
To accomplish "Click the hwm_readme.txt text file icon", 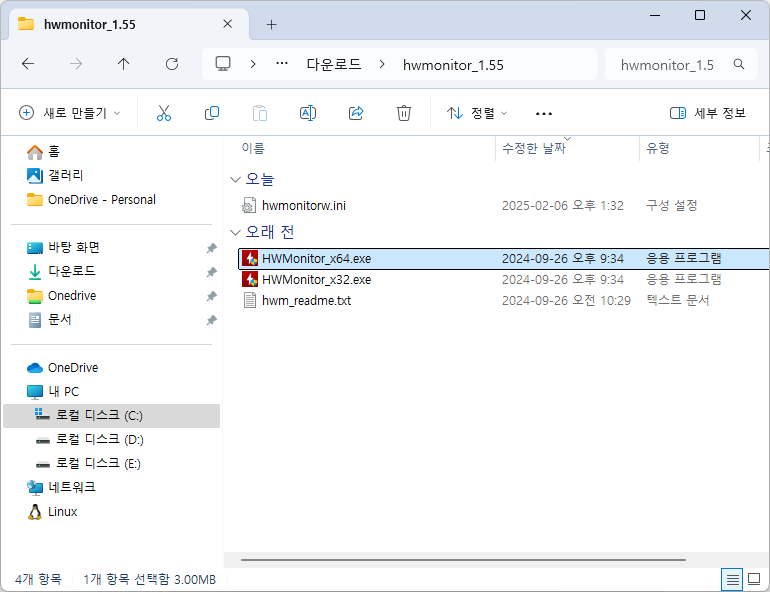I will (x=250, y=300).
